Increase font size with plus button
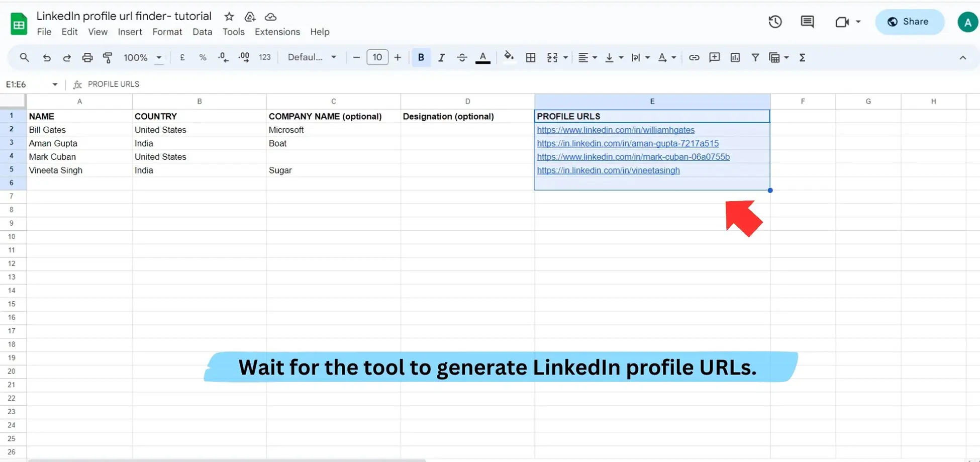 398,57
